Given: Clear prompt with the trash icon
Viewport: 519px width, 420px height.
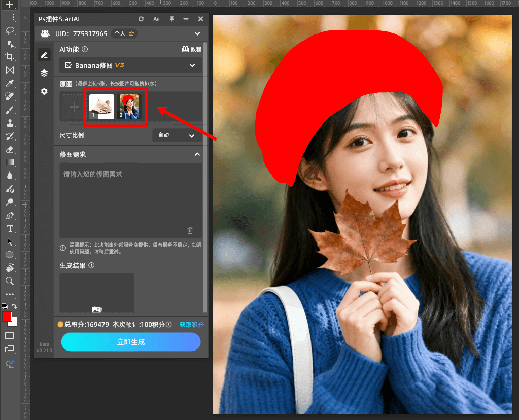Looking at the screenshot, I should tap(190, 230).
